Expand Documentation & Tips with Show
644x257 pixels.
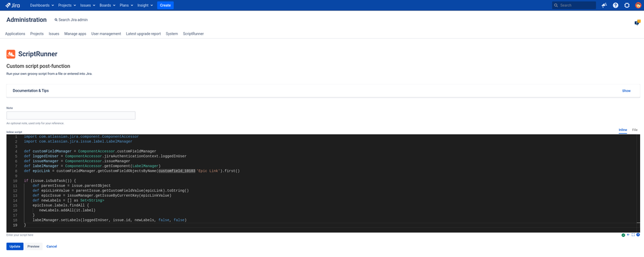[626, 91]
